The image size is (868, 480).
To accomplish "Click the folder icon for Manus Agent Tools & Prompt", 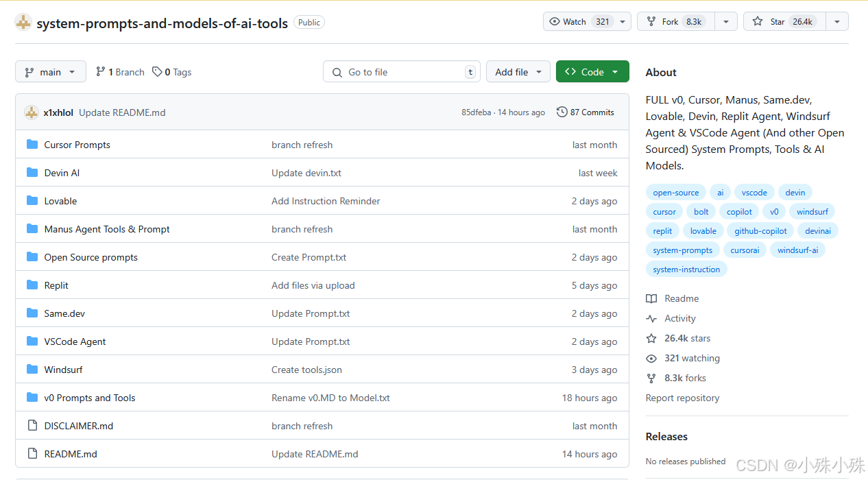I will pos(32,229).
